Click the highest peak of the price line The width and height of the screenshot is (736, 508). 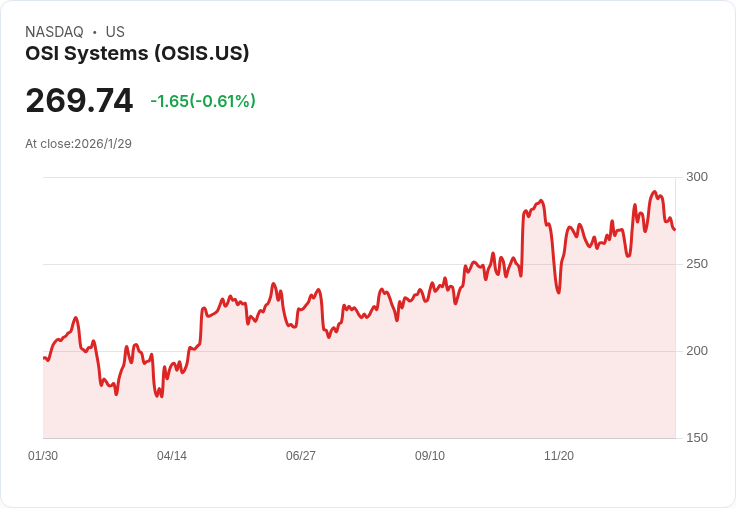[x=654, y=192]
